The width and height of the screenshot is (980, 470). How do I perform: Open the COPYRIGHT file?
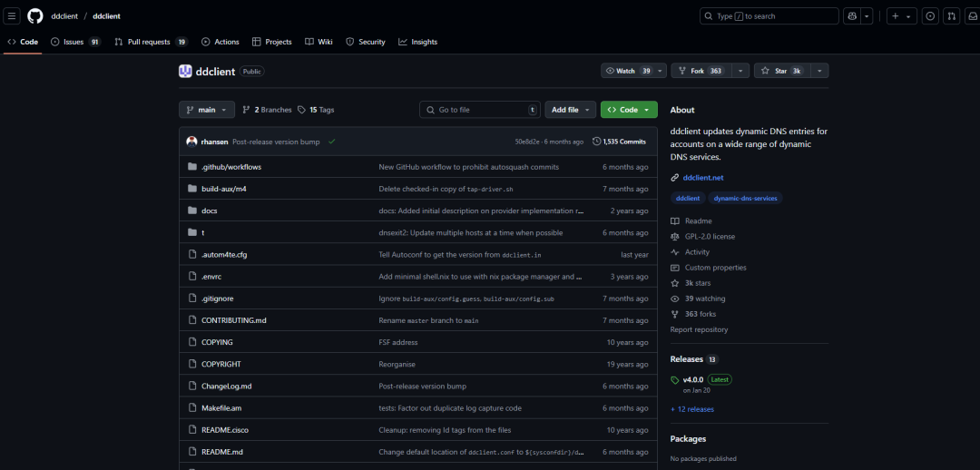[221, 365]
